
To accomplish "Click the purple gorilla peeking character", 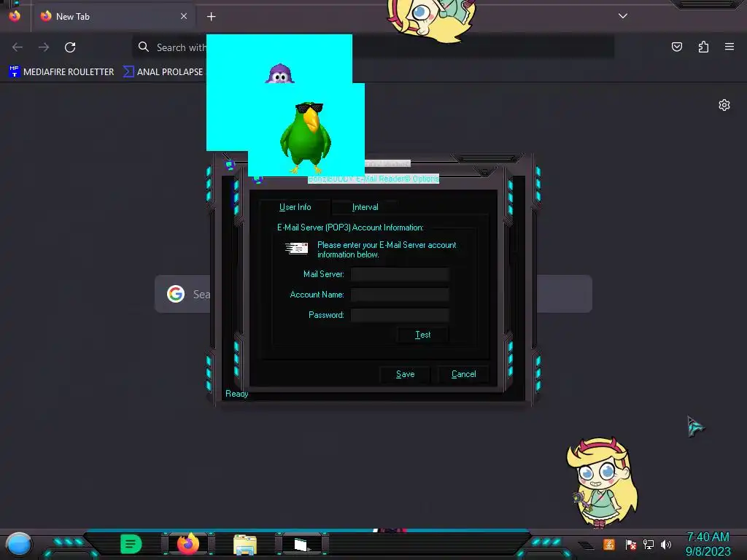I will click(x=279, y=74).
